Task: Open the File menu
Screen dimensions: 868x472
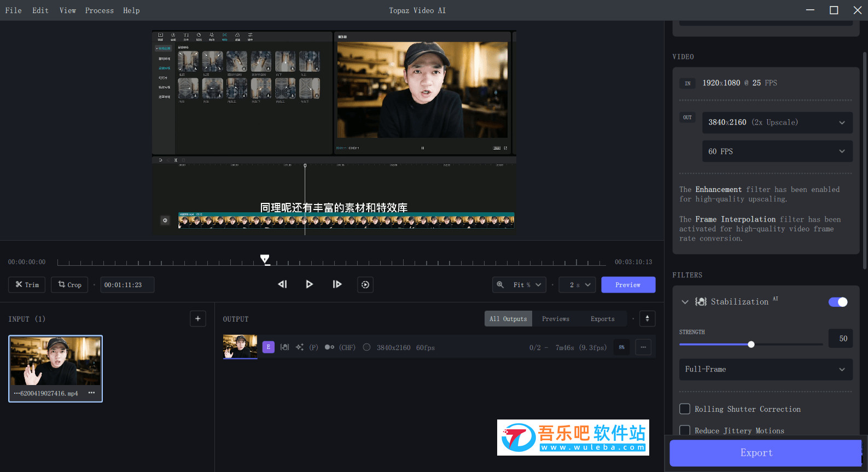Action: tap(14, 10)
